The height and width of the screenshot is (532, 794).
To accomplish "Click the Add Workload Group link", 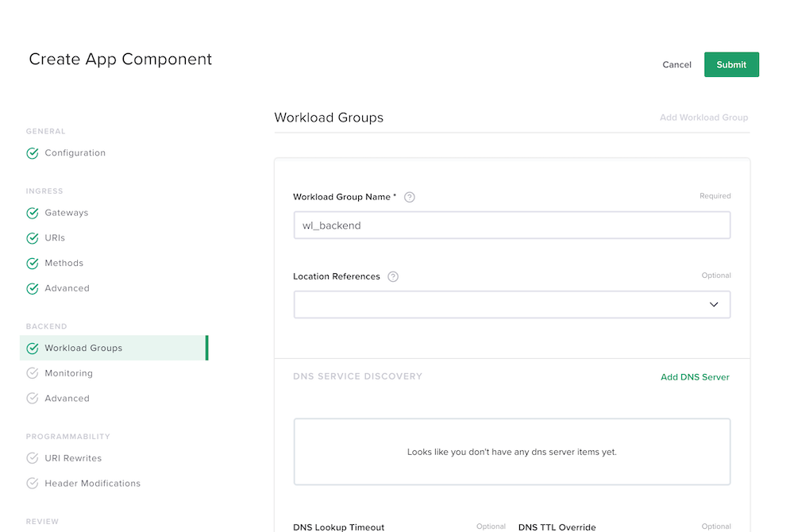I will pos(703,118).
